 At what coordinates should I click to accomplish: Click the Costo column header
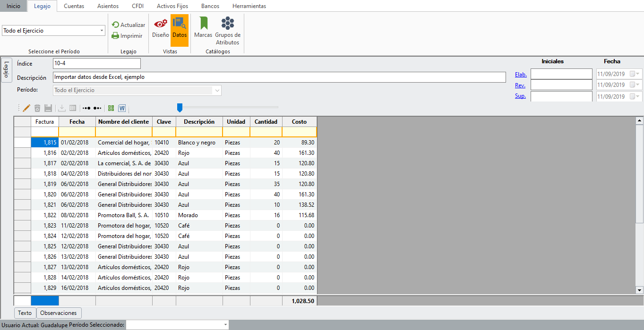point(299,121)
